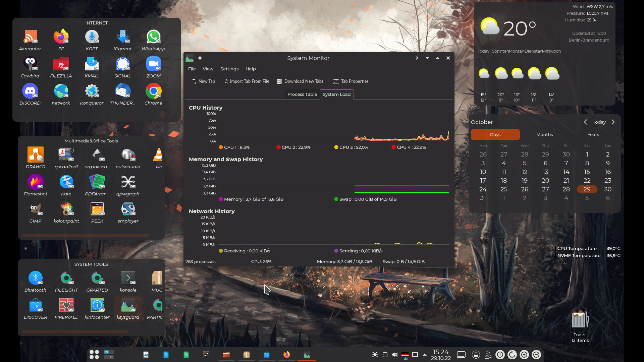644x362 pixels.
Task: Open ZOOM launcher icon
Action: pyautogui.click(x=153, y=67)
